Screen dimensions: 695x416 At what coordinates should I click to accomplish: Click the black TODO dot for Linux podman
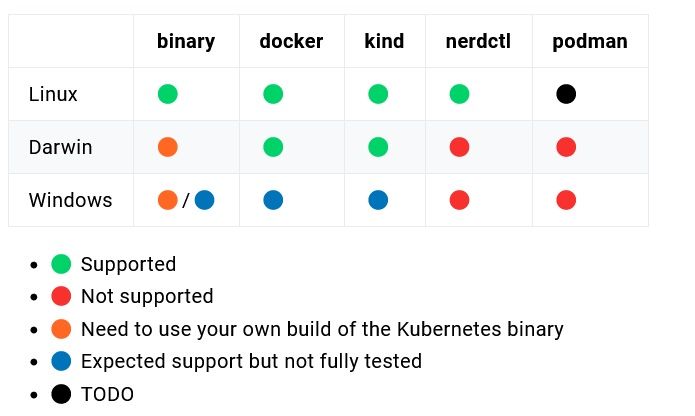coord(566,94)
